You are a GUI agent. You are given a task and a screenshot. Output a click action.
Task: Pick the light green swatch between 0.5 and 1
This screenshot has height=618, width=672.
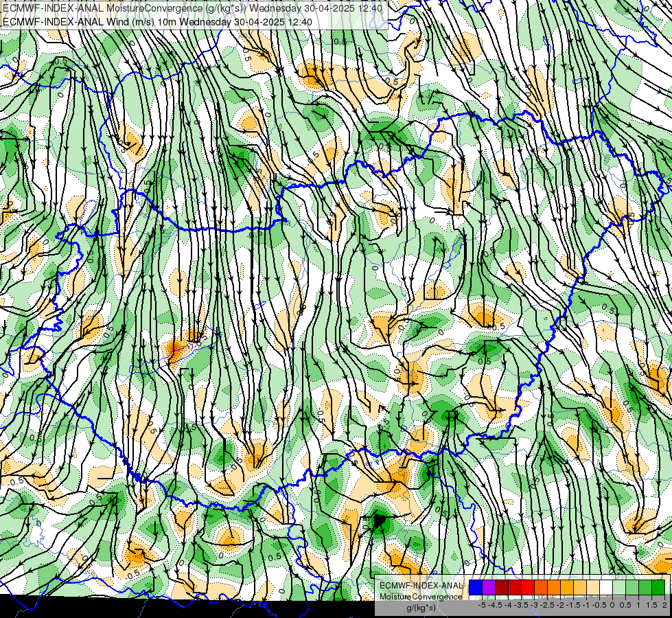[x=632, y=587]
